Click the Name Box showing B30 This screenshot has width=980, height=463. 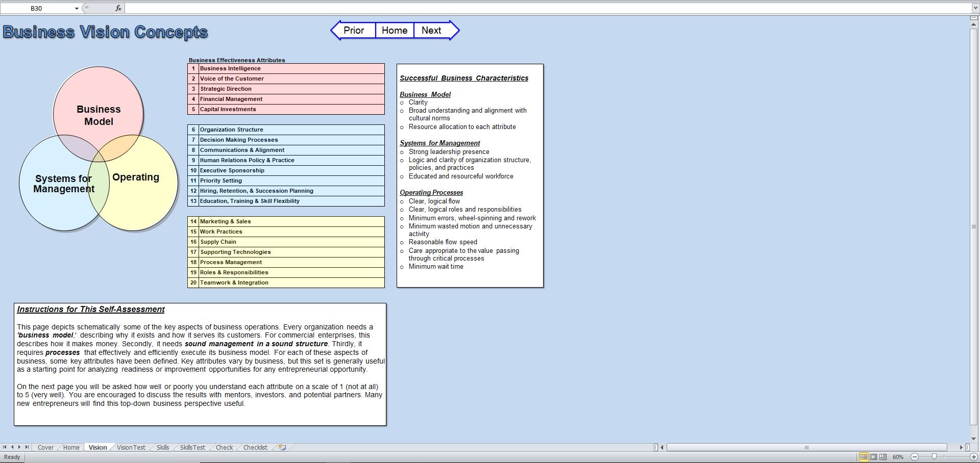36,9
